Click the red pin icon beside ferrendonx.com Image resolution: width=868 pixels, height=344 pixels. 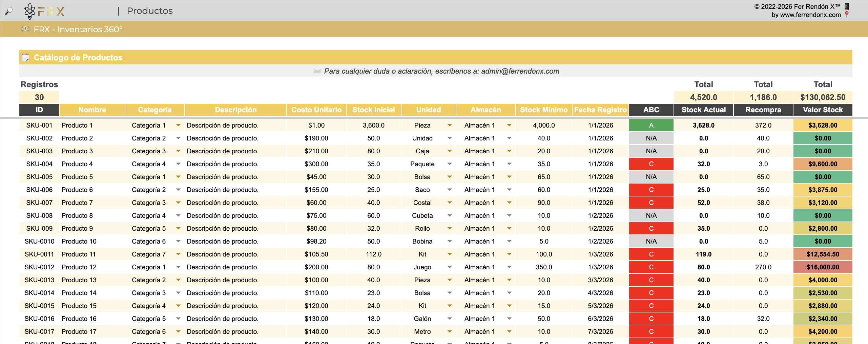(847, 15)
